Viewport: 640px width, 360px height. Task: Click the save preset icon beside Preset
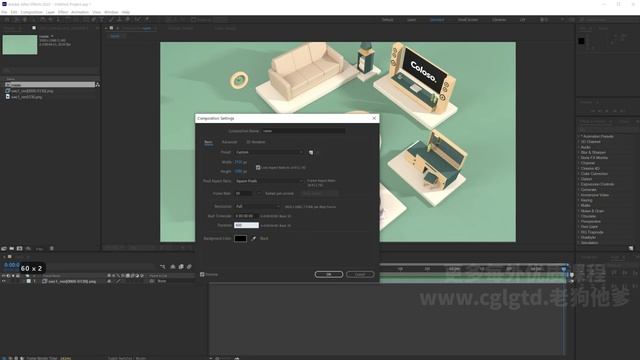pyautogui.click(x=311, y=152)
